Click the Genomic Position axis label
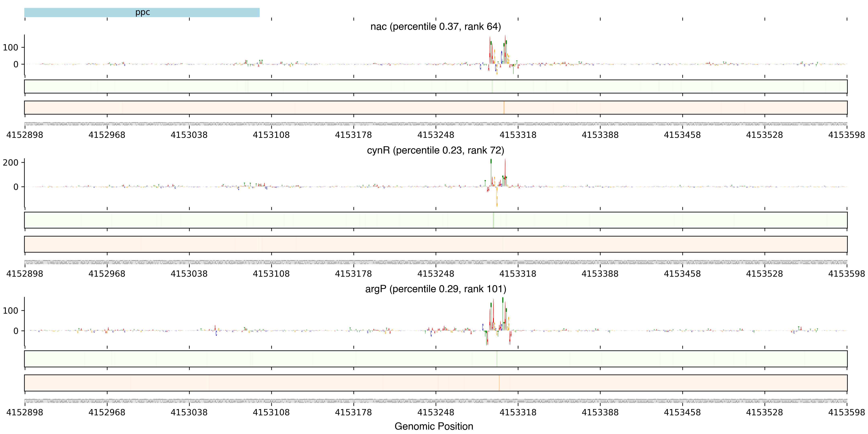 click(434, 426)
